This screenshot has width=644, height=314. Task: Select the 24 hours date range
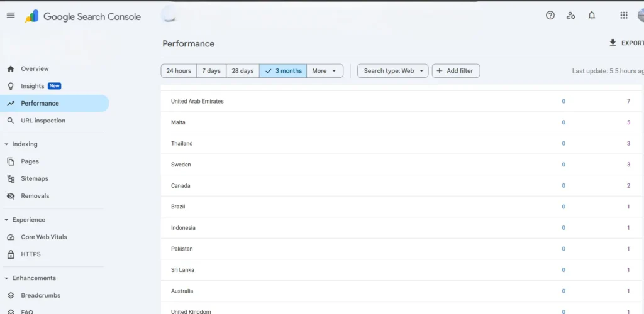pyautogui.click(x=179, y=71)
